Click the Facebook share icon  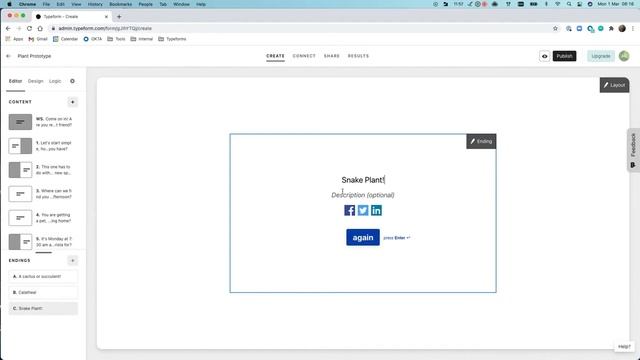349,210
